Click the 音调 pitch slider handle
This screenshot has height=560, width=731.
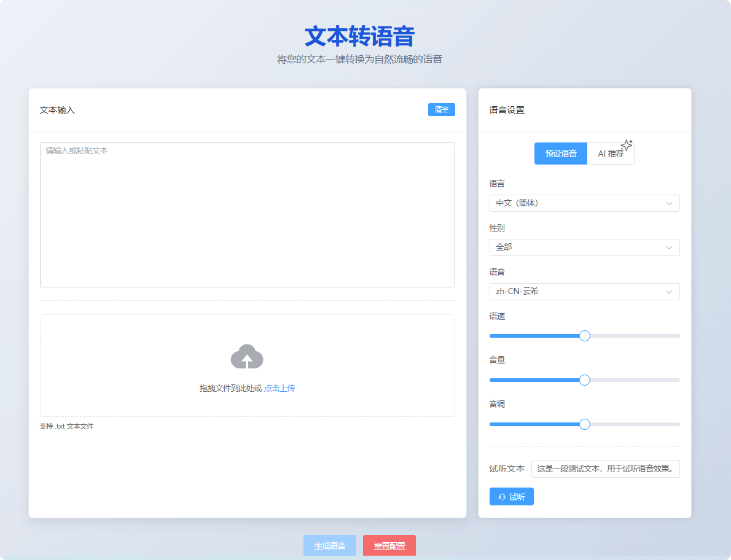click(584, 424)
